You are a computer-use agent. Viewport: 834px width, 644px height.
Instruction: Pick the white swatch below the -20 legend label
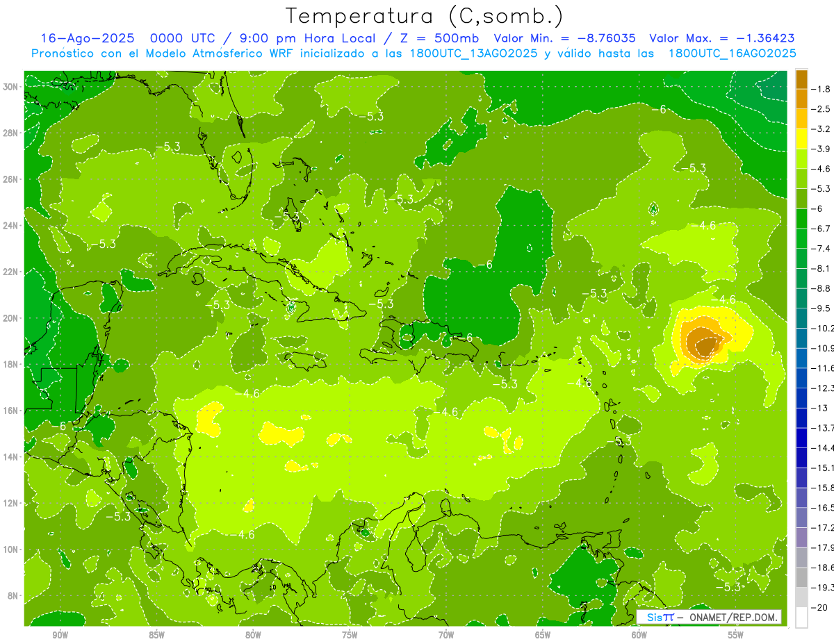pyautogui.click(x=801, y=618)
